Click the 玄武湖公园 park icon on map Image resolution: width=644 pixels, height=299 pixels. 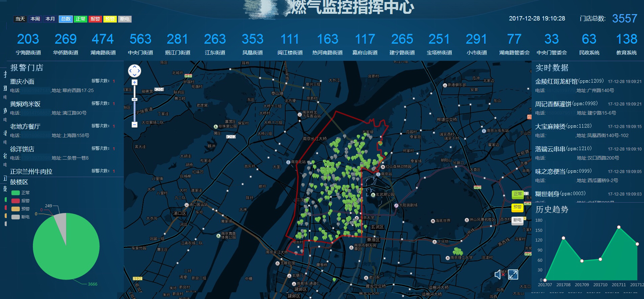click(x=374, y=195)
